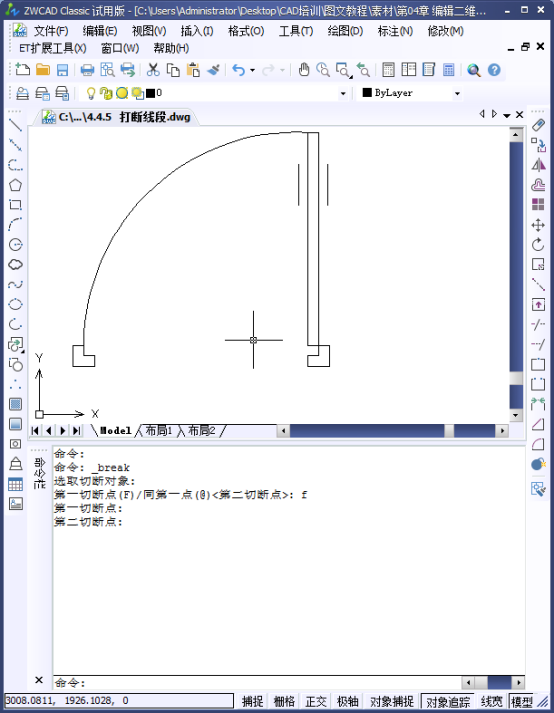Expand the layer name dropdown

pyautogui.click(x=343, y=94)
